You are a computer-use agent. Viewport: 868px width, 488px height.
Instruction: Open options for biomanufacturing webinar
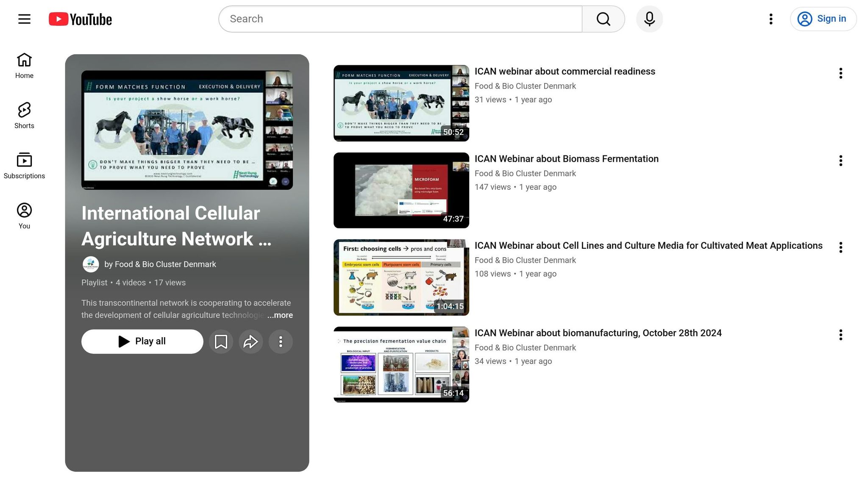[x=840, y=335]
